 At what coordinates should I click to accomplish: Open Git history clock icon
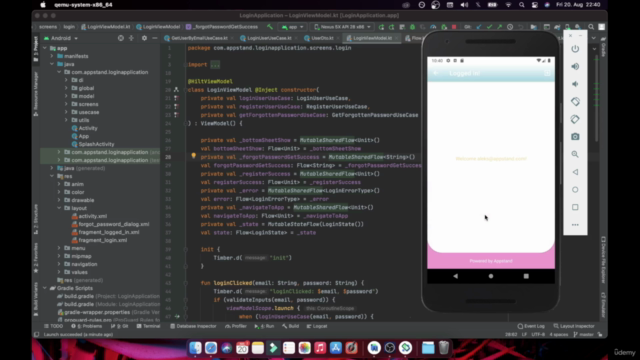click(x=510, y=27)
